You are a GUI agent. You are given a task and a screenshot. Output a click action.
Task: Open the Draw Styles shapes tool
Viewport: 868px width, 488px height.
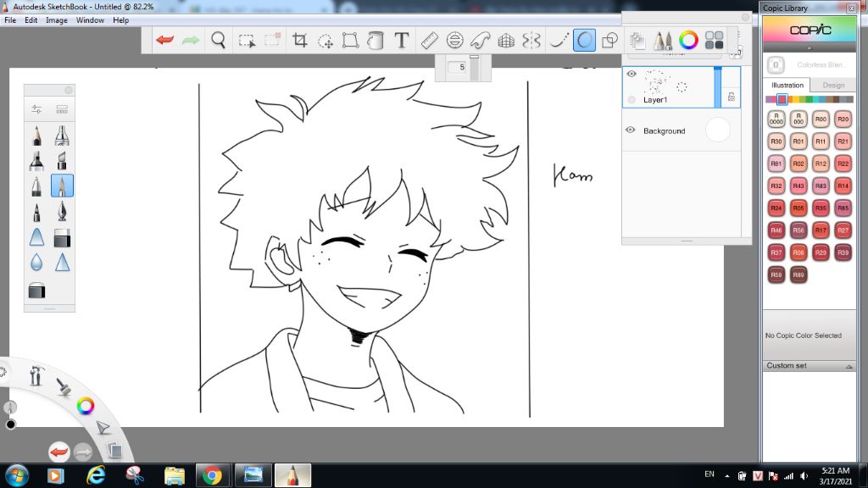click(x=609, y=40)
